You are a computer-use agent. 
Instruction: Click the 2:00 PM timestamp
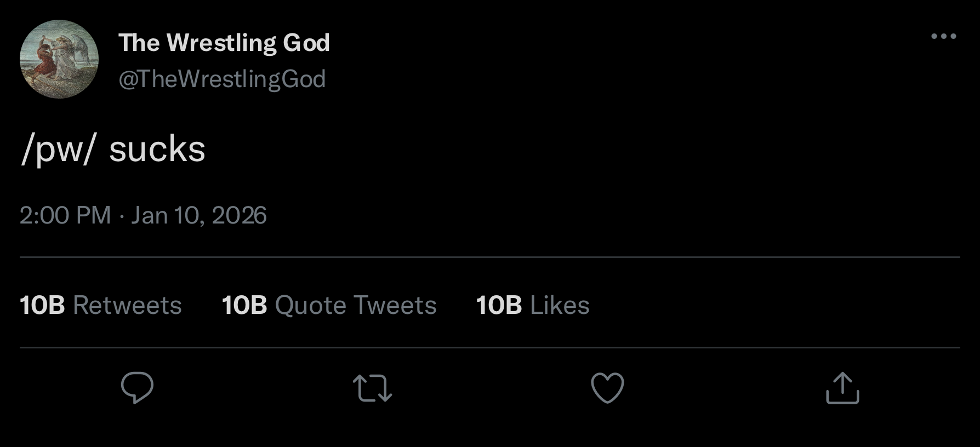pos(65,215)
